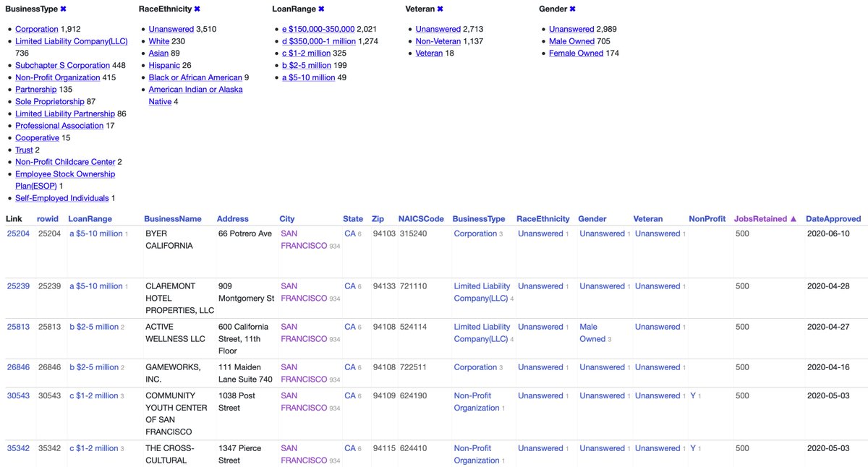Open row link 35342
868x467 pixels.
18,448
